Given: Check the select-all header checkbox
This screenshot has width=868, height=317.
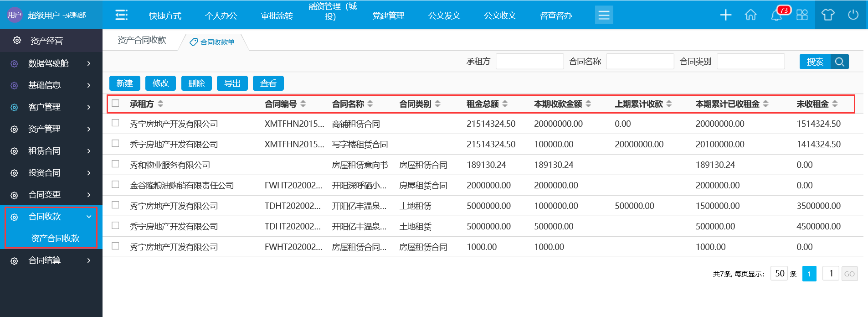Looking at the screenshot, I should (x=116, y=104).
